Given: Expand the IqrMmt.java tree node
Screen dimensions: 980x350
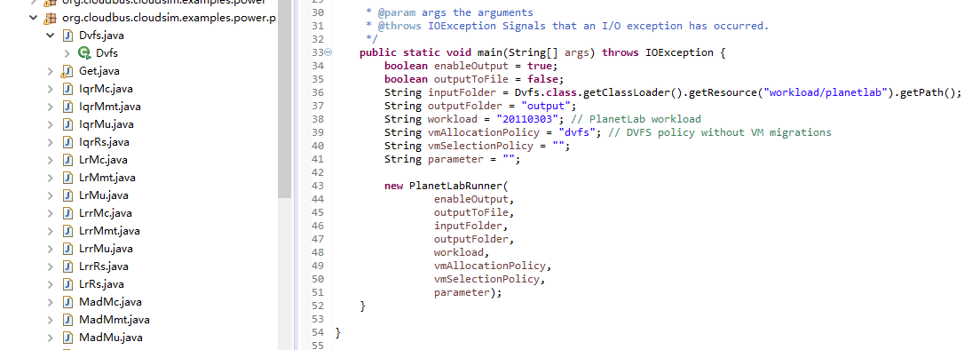Looking at the screenshot, I should (x=51, y=107).
